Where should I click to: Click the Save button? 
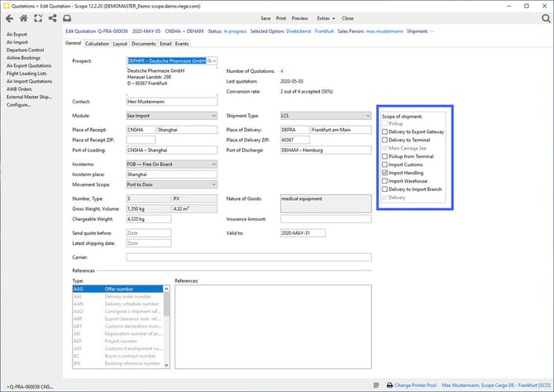pyautogui.click(x=265, y=17)
